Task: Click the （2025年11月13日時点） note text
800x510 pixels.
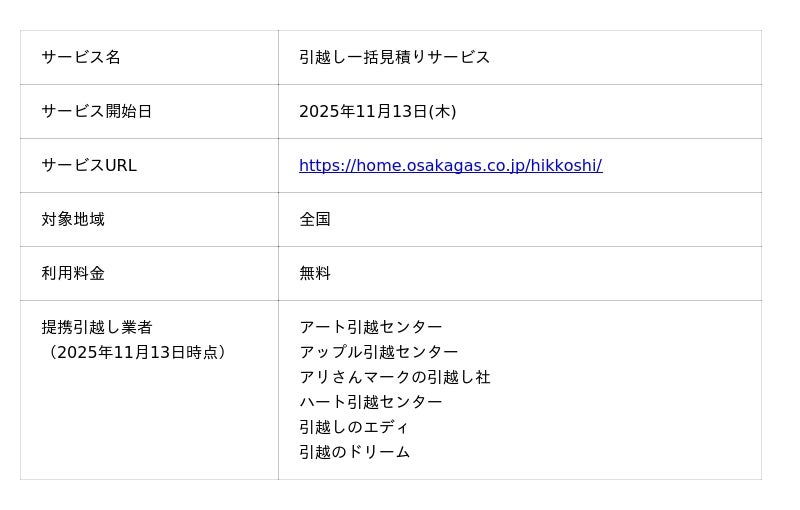Action: pos(137,353)
